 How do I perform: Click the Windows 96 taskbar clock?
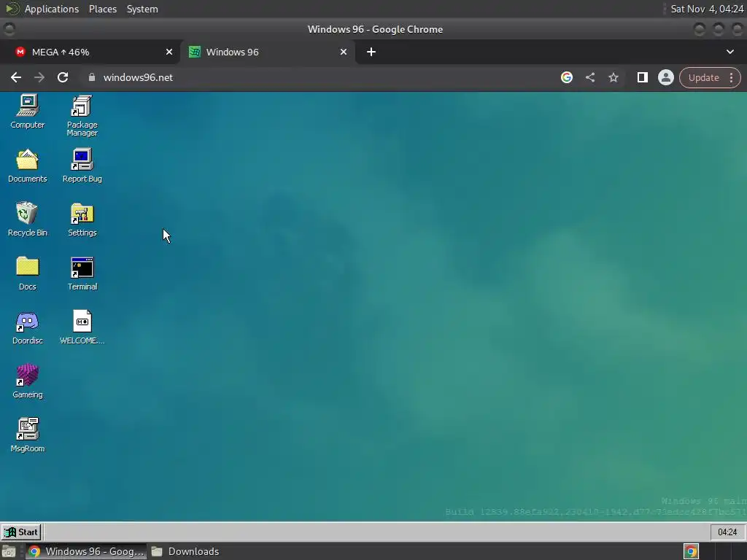727,532
